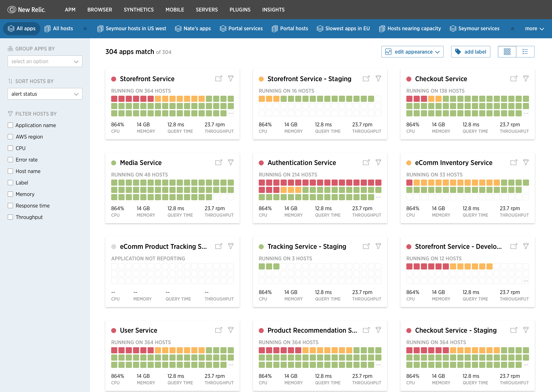Expand the alert status sort dropdown
Viewport: 552px width, 392px height.
click(45, 94)
